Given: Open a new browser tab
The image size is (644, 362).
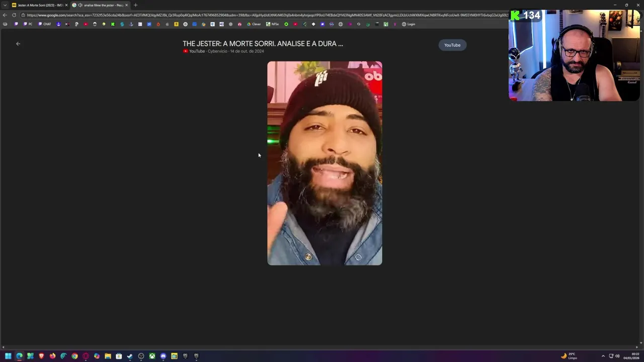Looking at the screenshot, I should coord(135,5).
